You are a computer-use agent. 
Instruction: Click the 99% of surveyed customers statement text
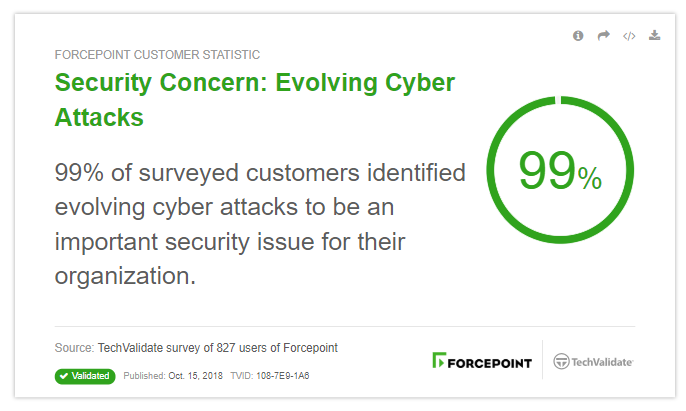click(260, 224)
